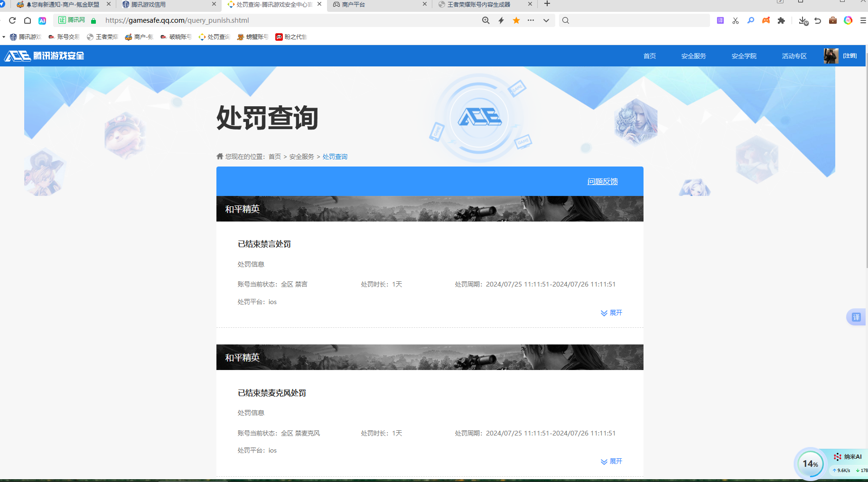Close the 腾讯游戏信用 tab
The height and width of the screenshot is (482, 868).
point(214,4)
